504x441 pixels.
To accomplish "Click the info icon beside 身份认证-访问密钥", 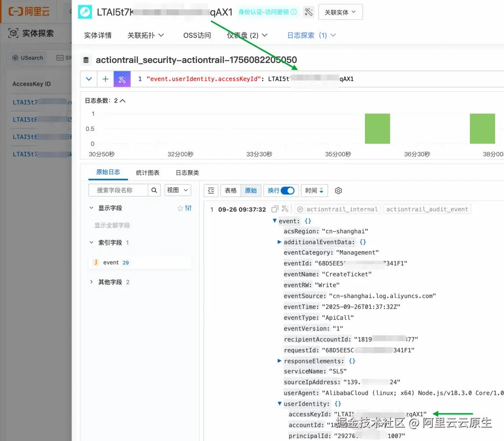I will pos(294,12).
